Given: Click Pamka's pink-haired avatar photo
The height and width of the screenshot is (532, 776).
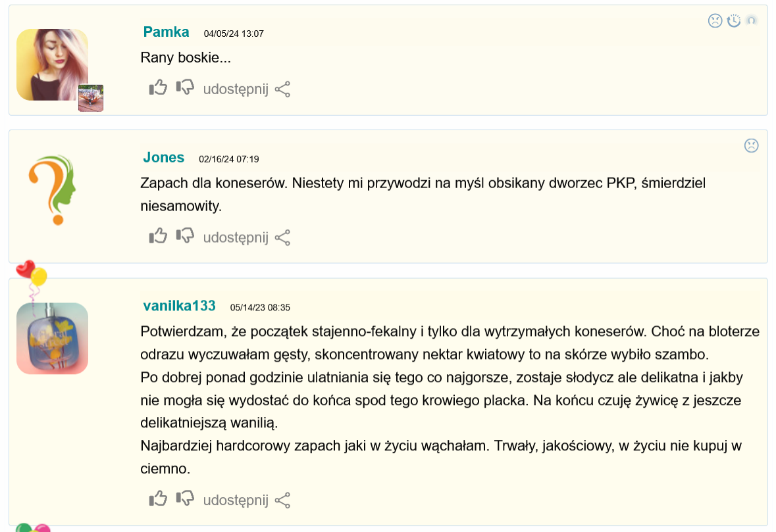Looking at the screenshot, I should click(52, 64).
